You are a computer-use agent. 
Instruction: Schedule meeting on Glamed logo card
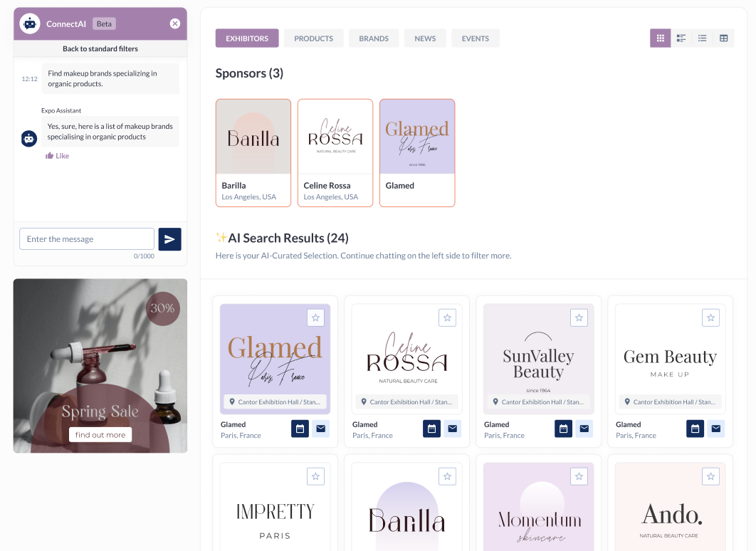[x=300, y=429]
